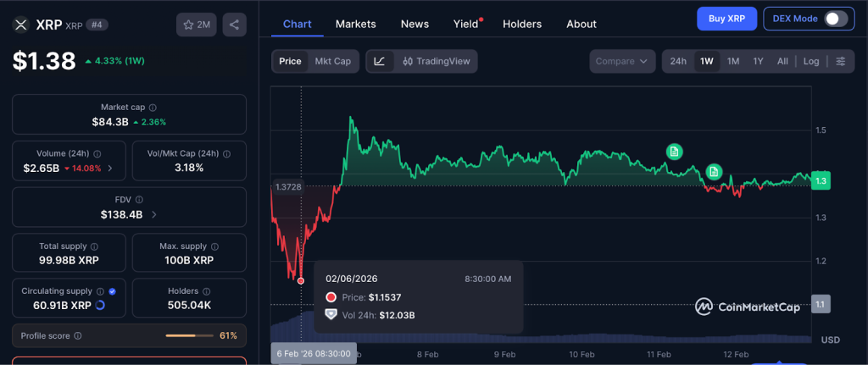Viewport: 868px width, 365px height.
Task: Open the news marker near 11 Feb
Action: click(x=674, y=152)
